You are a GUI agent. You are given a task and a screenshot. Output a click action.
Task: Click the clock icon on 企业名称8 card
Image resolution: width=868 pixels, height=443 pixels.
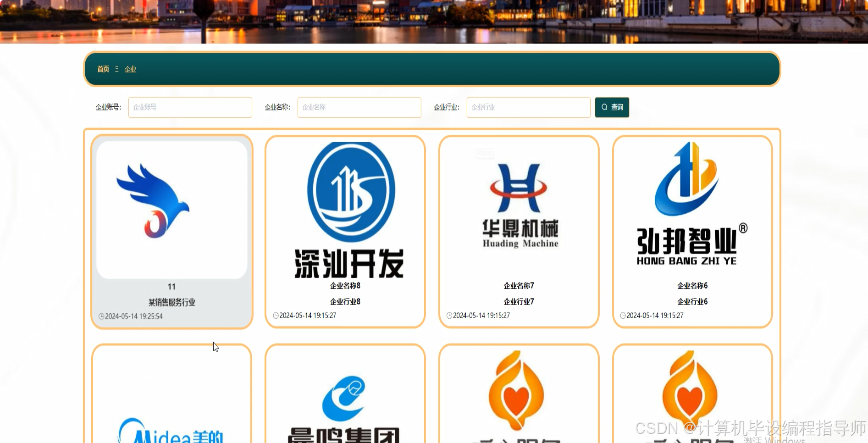coord(276,316)
